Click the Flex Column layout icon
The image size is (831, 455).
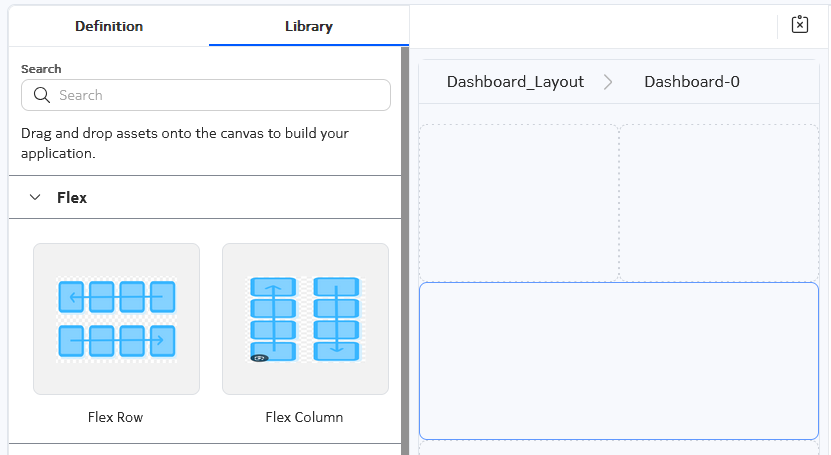click(x=305, y=319)
